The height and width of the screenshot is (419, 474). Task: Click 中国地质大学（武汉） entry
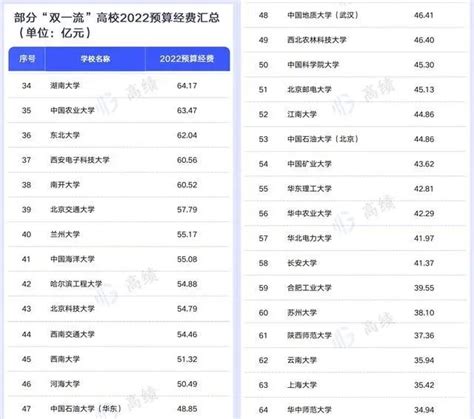[323, 15]
